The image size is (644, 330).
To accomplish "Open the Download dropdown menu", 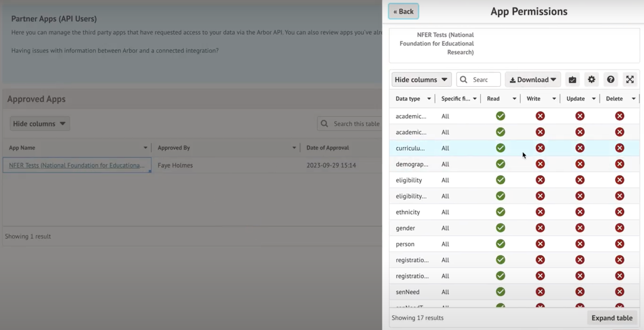I will tap(533, 80).
